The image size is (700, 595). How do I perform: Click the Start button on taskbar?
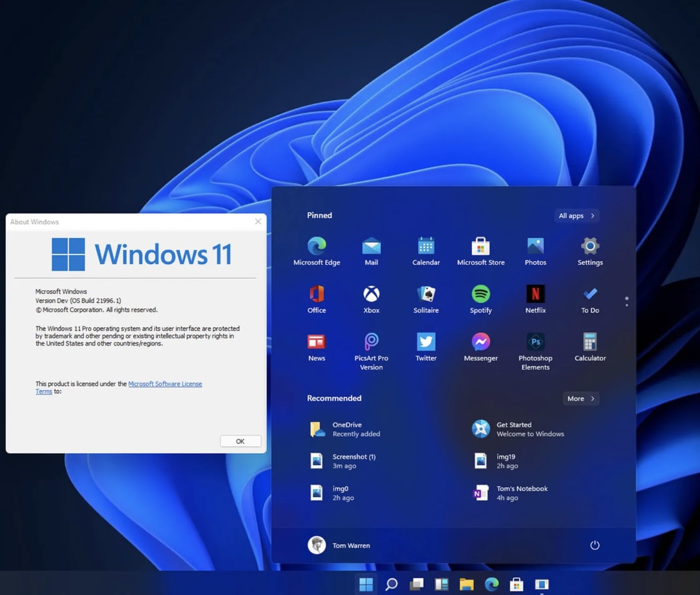tap(366, 584)
